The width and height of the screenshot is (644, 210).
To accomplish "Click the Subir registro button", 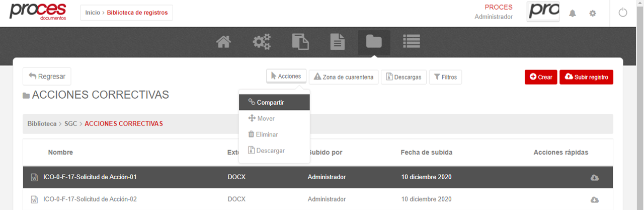I will coord(586,77).
